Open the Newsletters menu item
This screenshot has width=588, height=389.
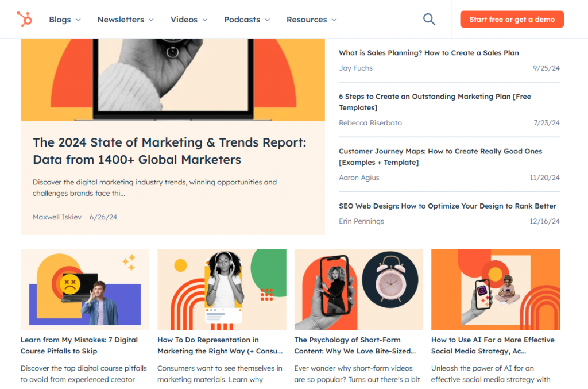click(x=121, y=19)
